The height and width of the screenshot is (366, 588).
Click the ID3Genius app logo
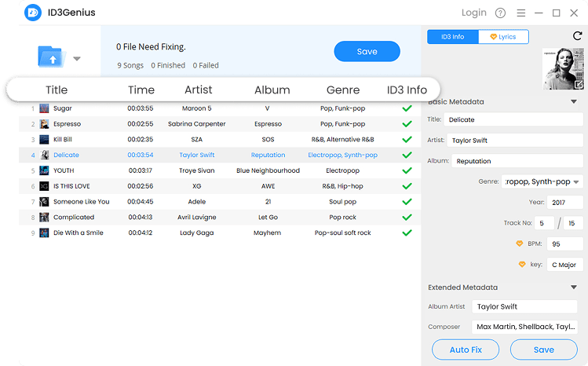tap(33, 13)
